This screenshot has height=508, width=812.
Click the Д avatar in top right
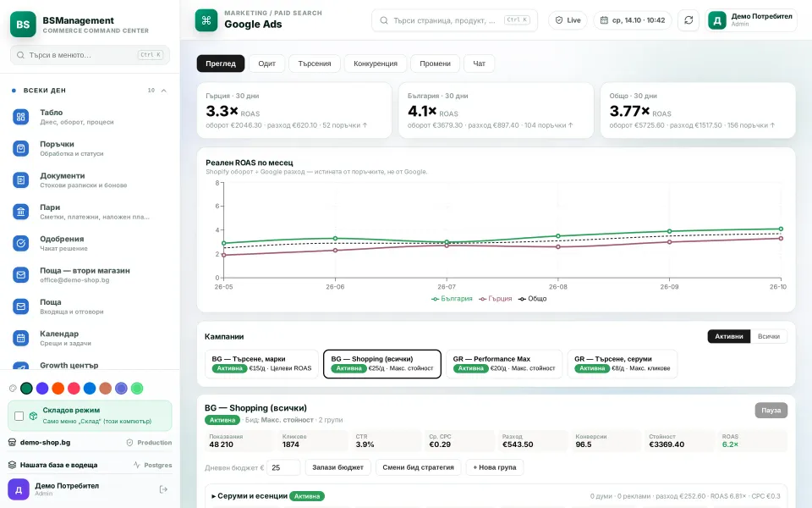pyautogui.click(x=717, y=20)
